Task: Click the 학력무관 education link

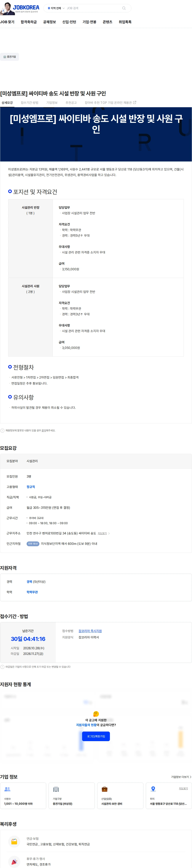Action: point(32,592)
